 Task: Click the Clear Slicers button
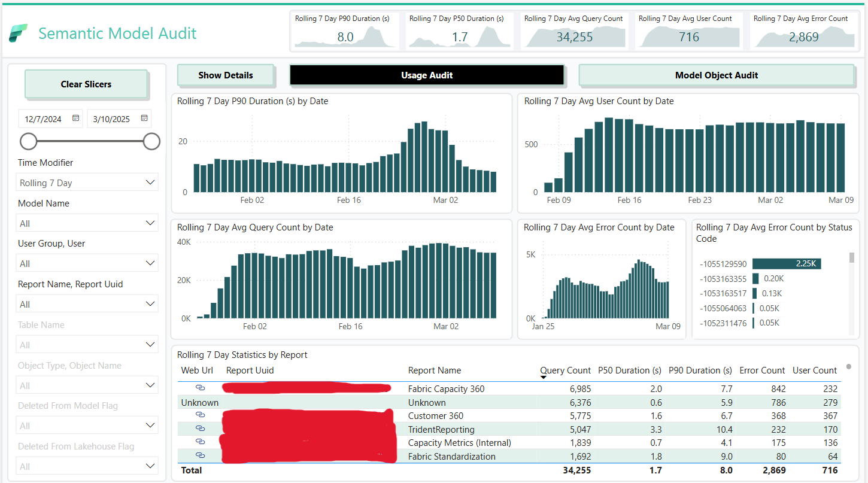tap(86, 84)
